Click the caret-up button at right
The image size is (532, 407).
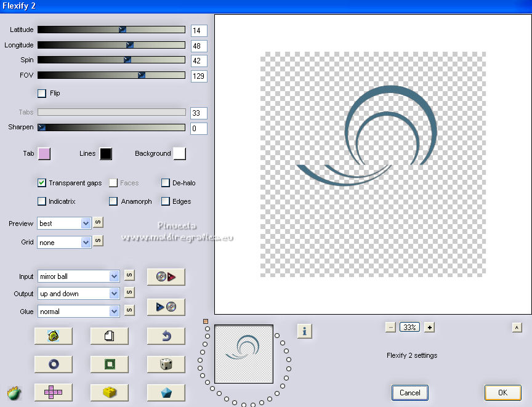[x=517, y=328]
